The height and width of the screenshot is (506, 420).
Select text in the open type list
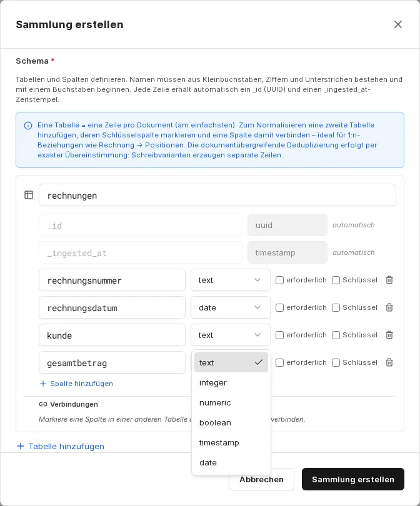[x=231, y=362]
